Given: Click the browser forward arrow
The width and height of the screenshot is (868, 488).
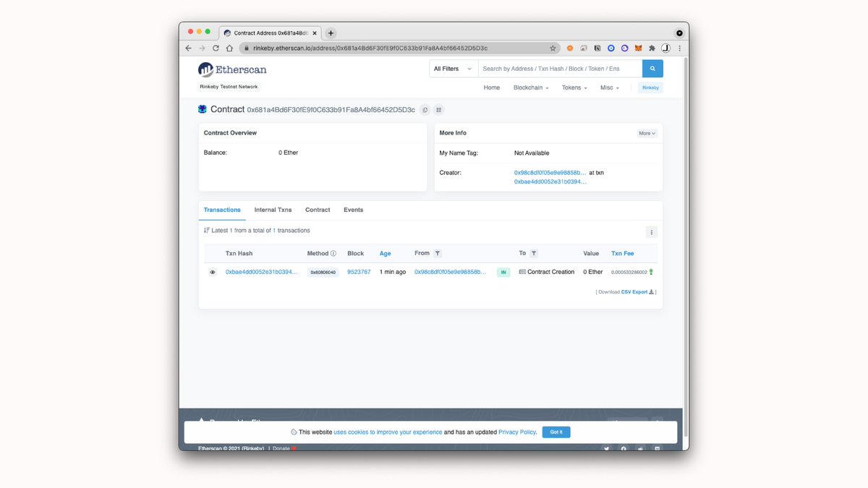Looking at the screenshot, I should 202,48.
